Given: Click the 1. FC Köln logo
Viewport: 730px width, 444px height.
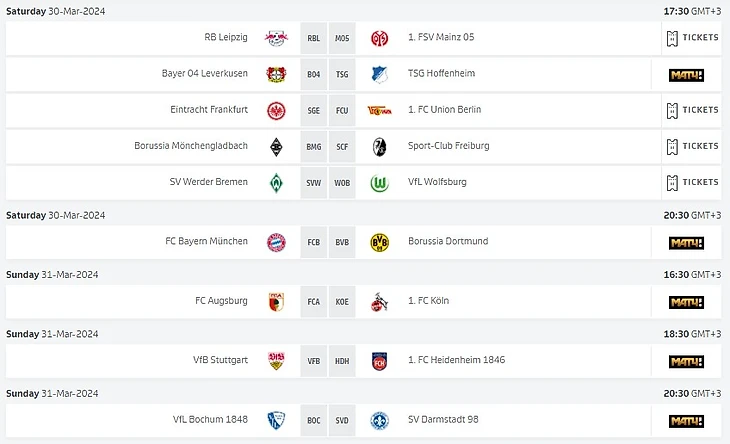Looking at the screenshot, I should click(x=380, y=302).
